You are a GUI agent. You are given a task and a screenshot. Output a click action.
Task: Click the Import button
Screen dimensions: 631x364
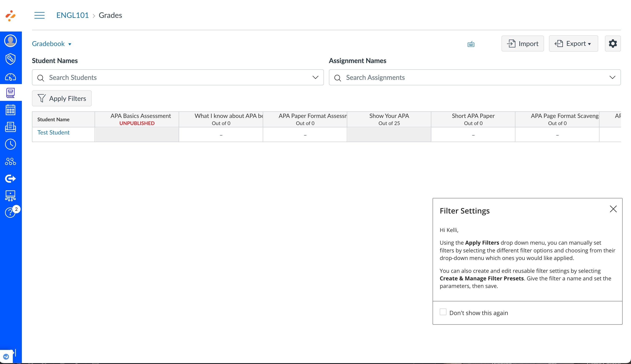pos(523,44)
